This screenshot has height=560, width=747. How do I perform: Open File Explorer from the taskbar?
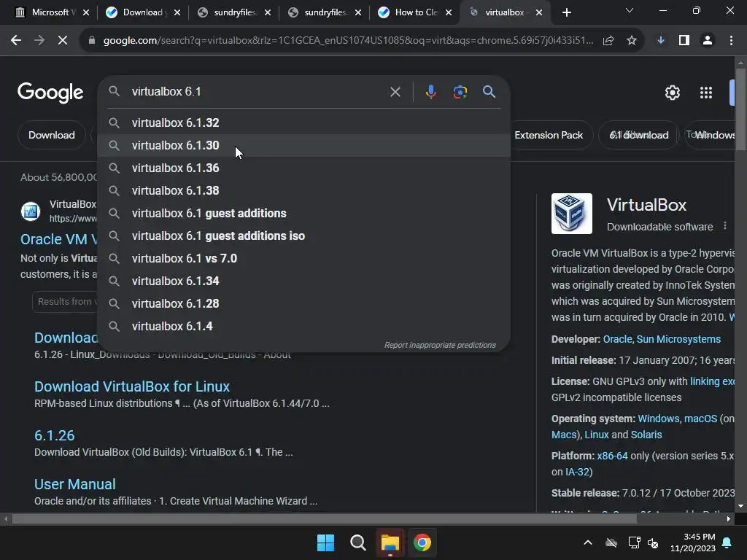pos(390,542)
